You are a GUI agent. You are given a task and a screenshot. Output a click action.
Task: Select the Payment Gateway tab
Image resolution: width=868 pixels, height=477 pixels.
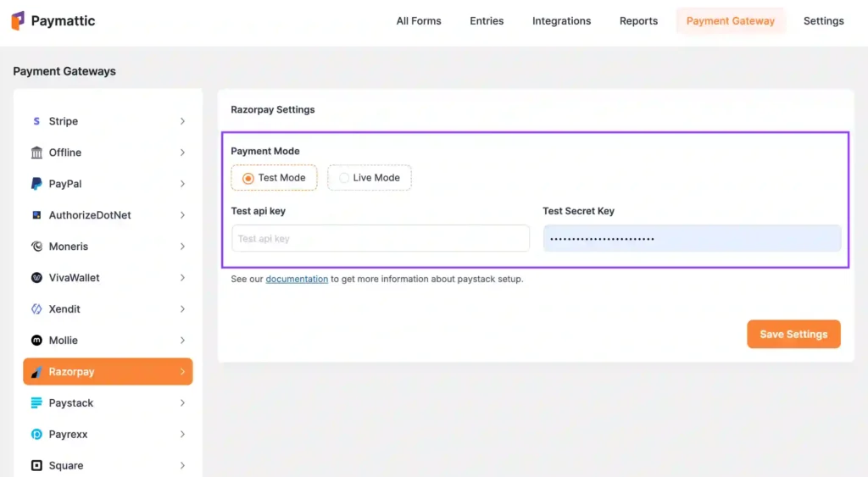(x=730, y=21)
